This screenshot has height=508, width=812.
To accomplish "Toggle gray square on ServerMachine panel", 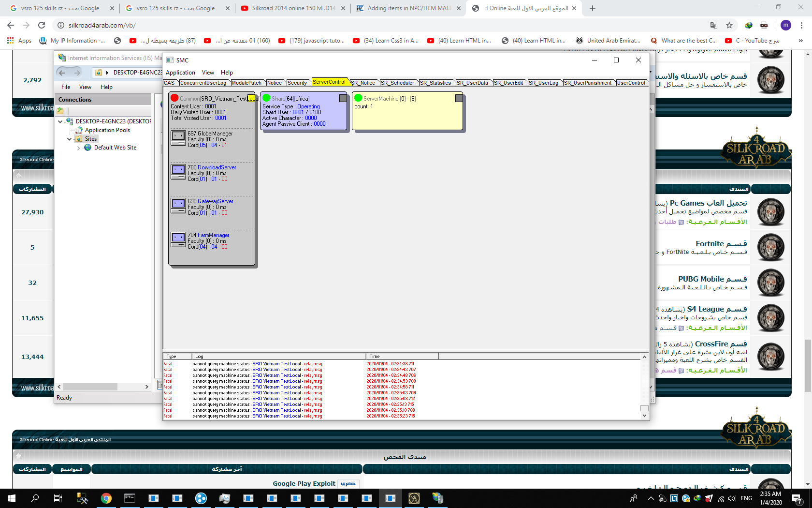I will [459, 98].
